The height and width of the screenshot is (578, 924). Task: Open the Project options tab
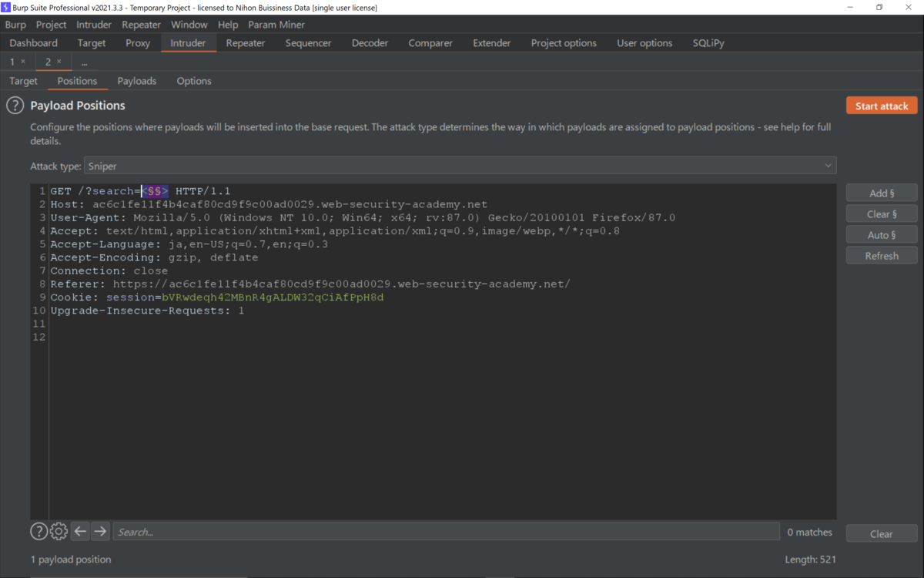(564, 43)
